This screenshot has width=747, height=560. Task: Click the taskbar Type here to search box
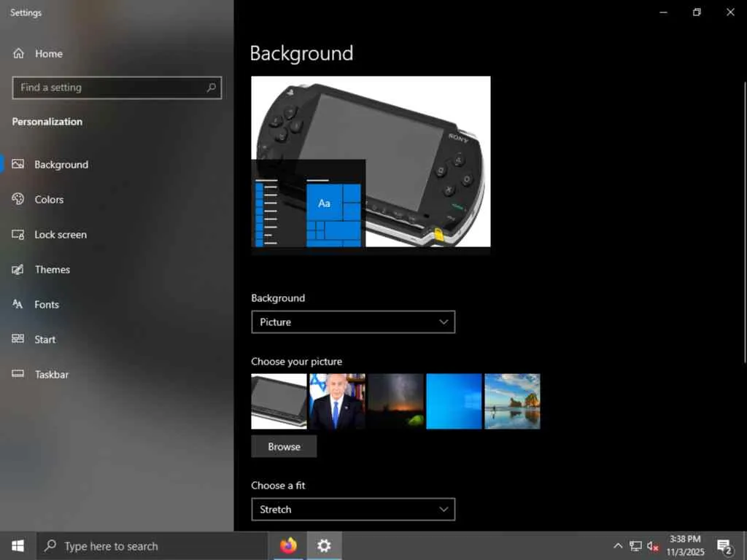click(152, 546)
